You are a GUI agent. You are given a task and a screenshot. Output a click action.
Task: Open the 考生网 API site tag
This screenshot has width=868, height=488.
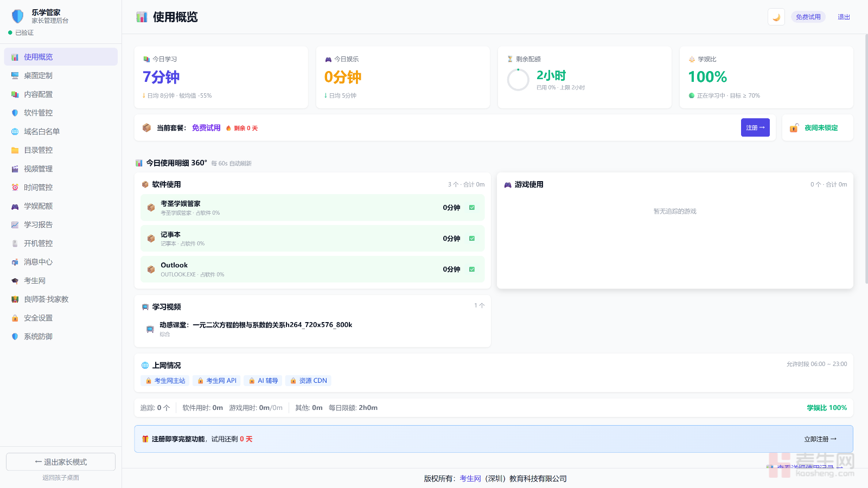(217, 381)
